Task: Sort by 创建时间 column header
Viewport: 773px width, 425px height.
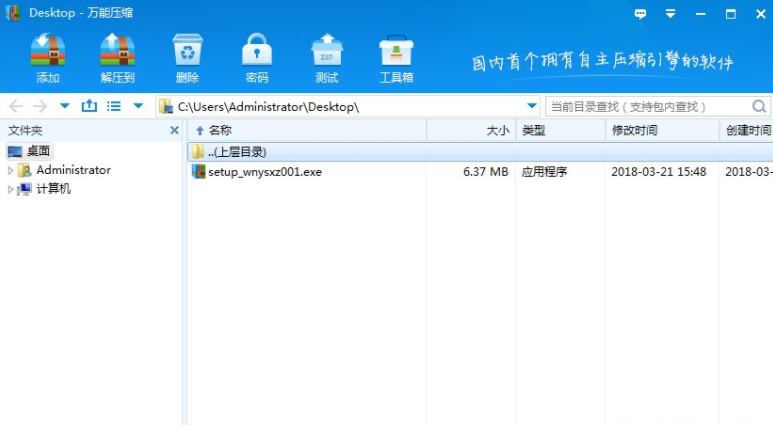Action: coord(747,130)
